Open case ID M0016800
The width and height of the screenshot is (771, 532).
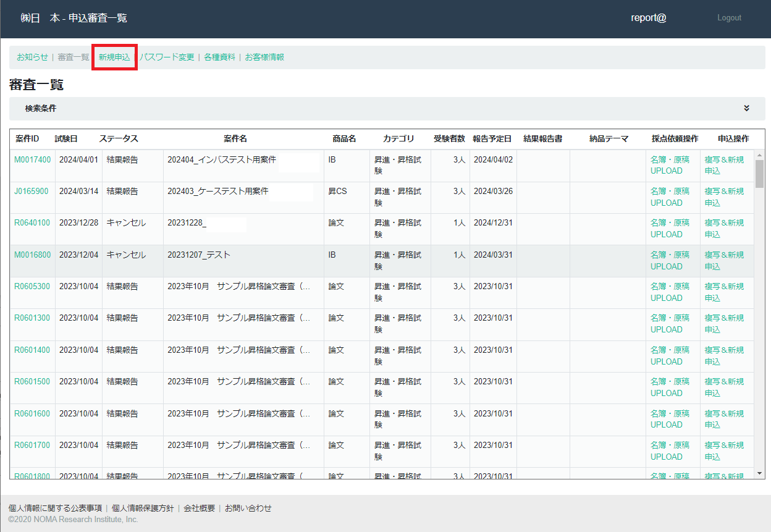[x=32, y=255]
